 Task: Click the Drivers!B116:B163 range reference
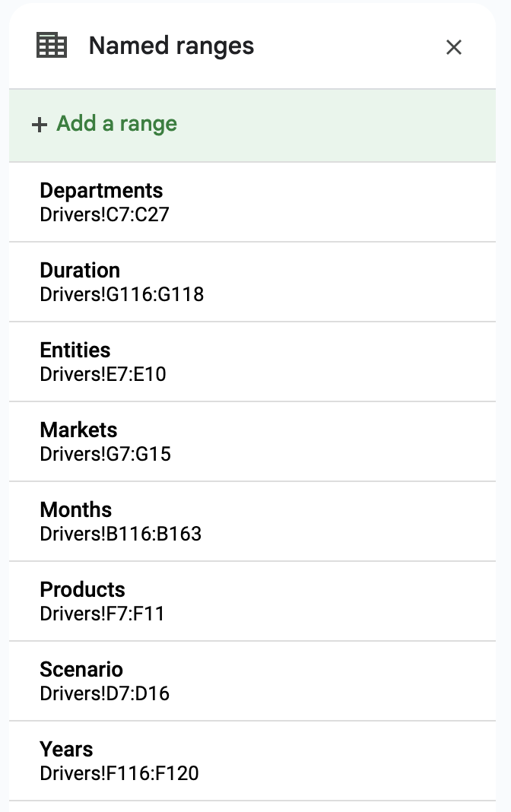pos(120,534)
